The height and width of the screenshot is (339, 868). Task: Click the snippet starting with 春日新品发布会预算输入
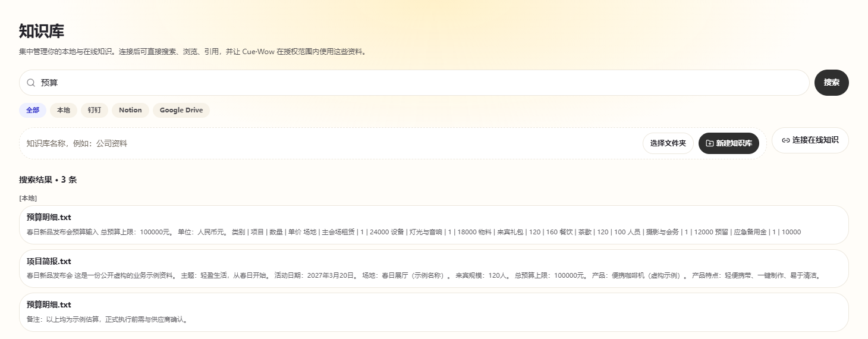point(414,232)
